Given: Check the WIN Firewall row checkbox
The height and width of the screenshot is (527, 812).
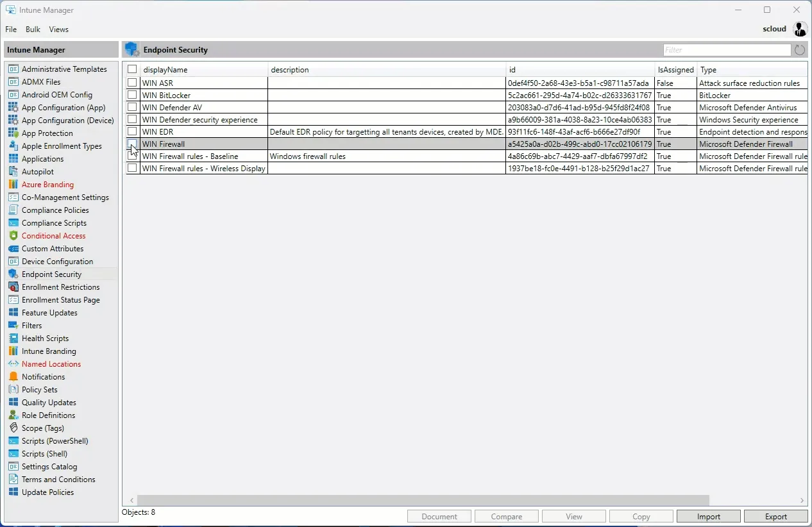Looking at the screenshot, I should click(132, 144).
